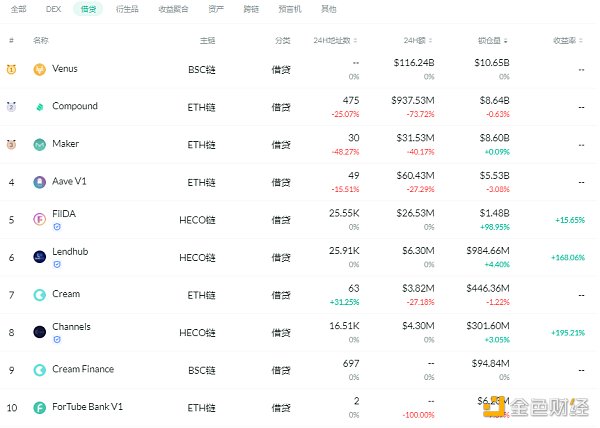600x428 pixels.
Task: Click Compound's $937.53M volume value
Action: tap(413, 101)
